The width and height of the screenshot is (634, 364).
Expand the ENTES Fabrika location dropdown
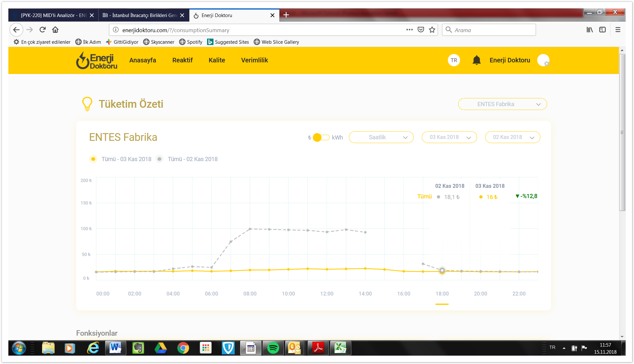(502, 104)
